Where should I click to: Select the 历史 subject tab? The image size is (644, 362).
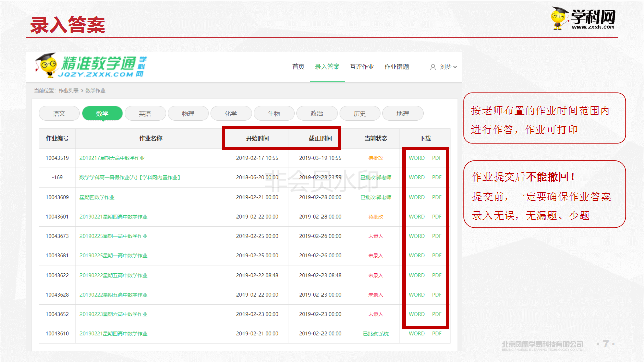click(360, 113)
